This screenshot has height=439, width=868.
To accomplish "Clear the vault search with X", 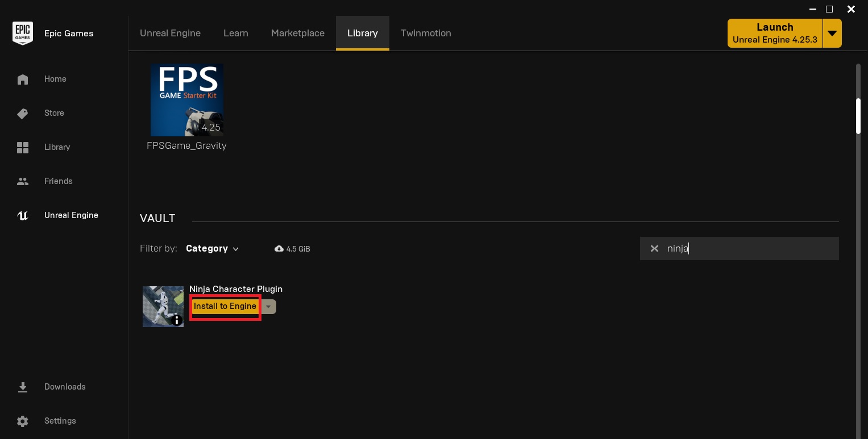I will [654, 249].
